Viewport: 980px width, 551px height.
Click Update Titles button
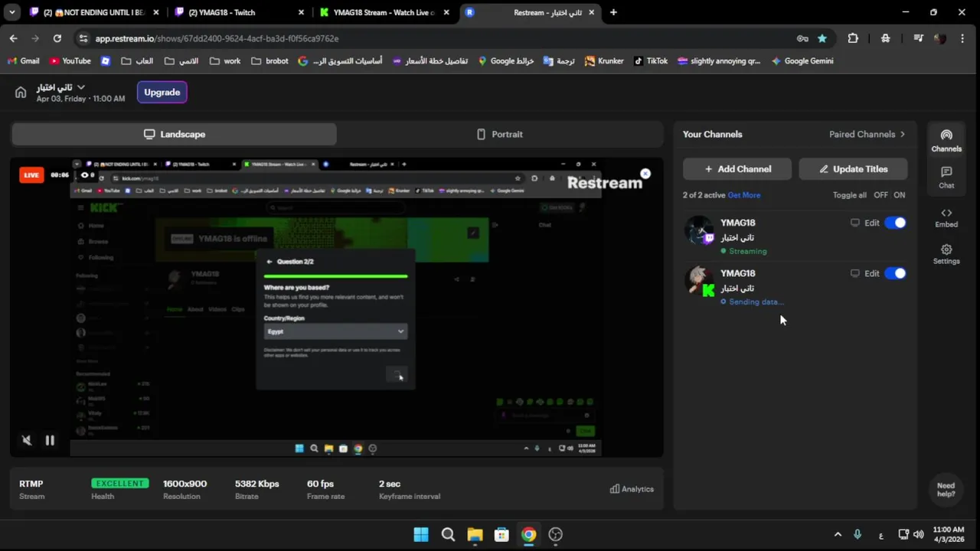853,169
